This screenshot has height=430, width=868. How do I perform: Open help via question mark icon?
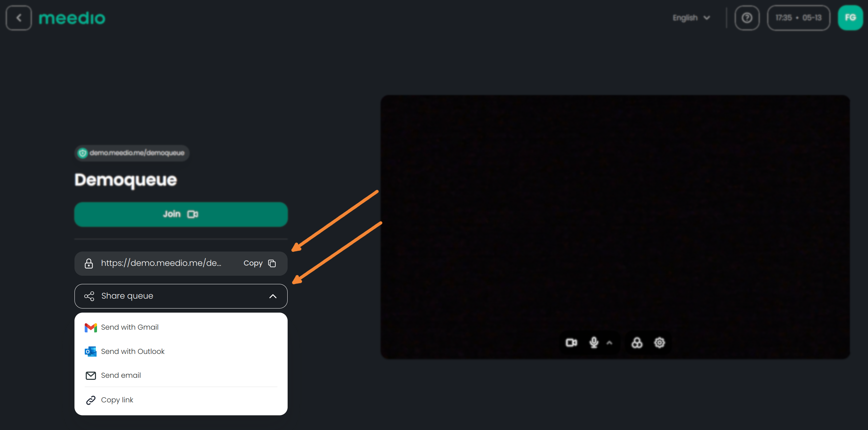coord(747,18)
